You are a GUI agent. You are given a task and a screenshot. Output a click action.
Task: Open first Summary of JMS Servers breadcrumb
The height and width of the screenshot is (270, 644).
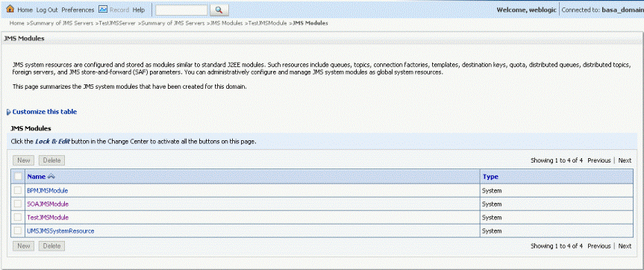[62, 23]
